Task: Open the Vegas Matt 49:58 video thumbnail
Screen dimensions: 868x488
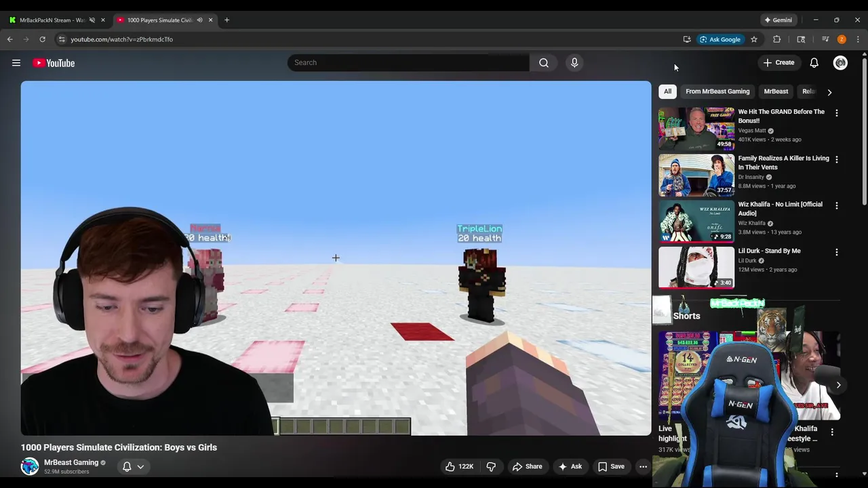Action: pos(696,128)
